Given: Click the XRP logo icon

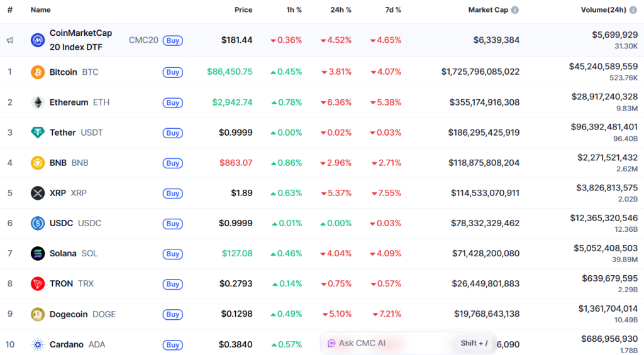Looking at the screenshot, I should (38, 193).
